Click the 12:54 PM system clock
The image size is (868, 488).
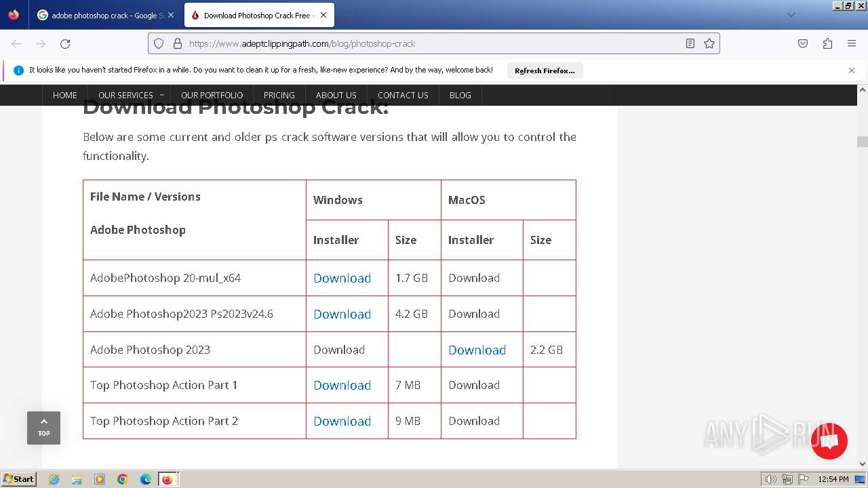click(833, 479)
